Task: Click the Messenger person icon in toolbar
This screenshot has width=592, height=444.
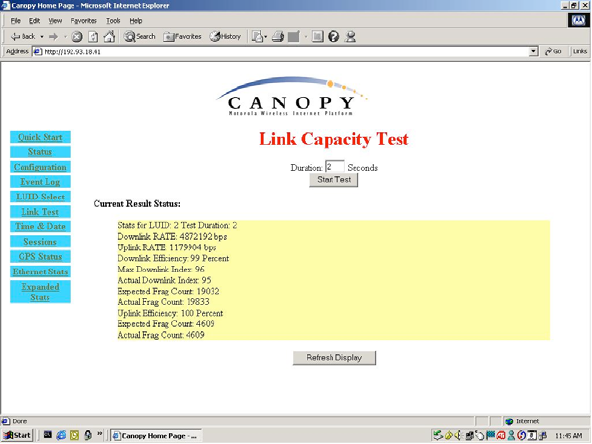Action: [350, 37]
